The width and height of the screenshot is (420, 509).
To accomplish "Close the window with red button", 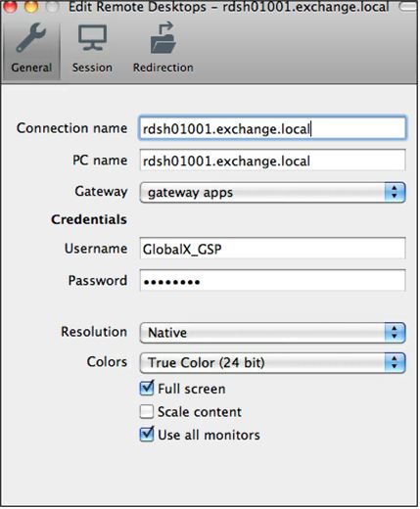I will tap(10, 6).
